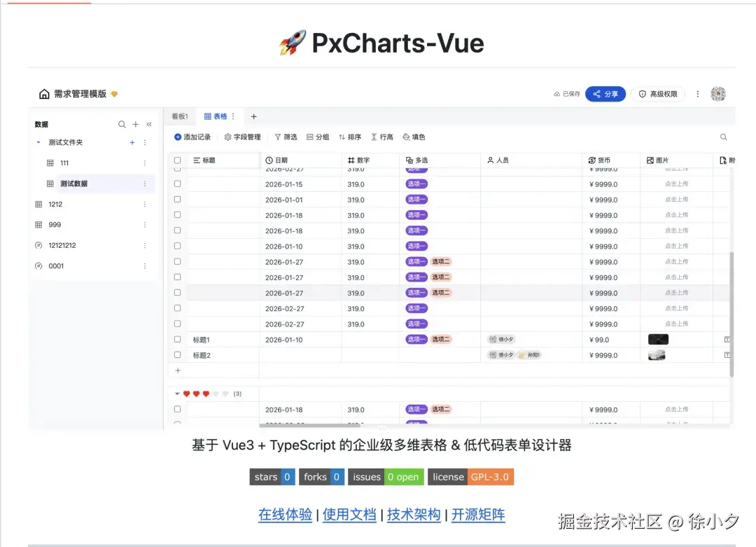
Task: Add new item with sidebar plus icon
Action: point(136,125)
